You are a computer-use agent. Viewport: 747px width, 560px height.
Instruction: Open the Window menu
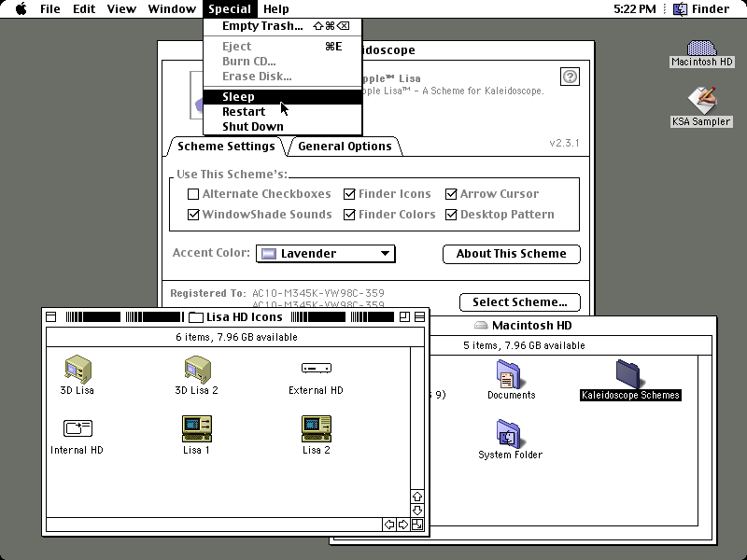coord(172,9)
